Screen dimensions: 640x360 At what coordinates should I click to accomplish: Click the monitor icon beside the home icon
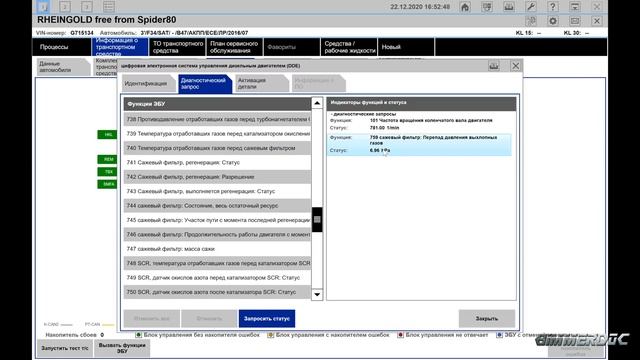(487, 7)
